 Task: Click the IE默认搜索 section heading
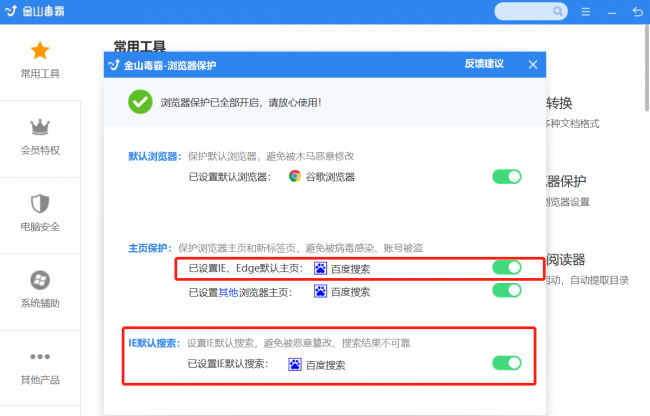point(154,343)
